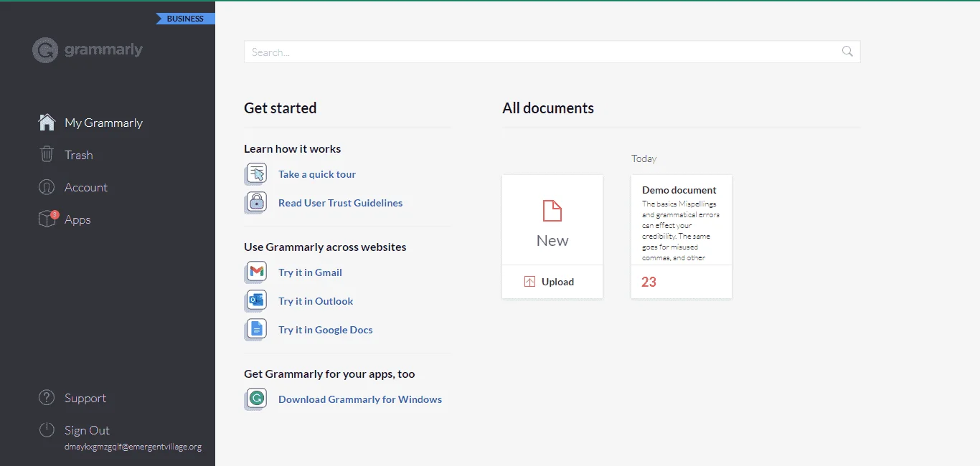The image size is (980, 466).
Task: Open Apps section
Action: 77,219
